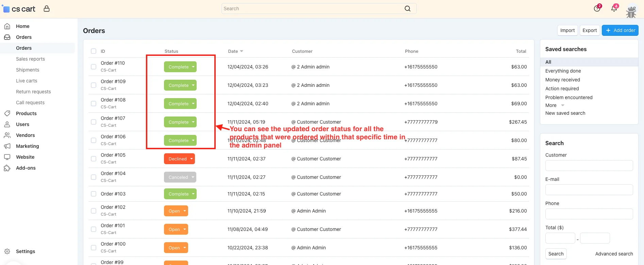Image resolution: width=644 pixels, height=265 pixels.
Task: Toggle the select-all checkbox in the table header
Action: click(x=94, y=51)
